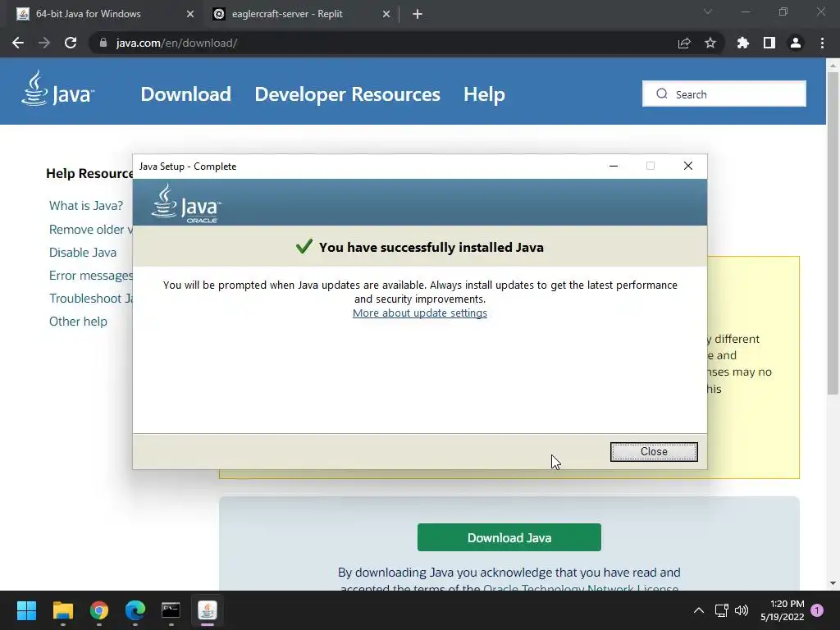Close the Java Setup dialog with X
The height and width of the screenshot is (630, 840).
coord(688,166)
